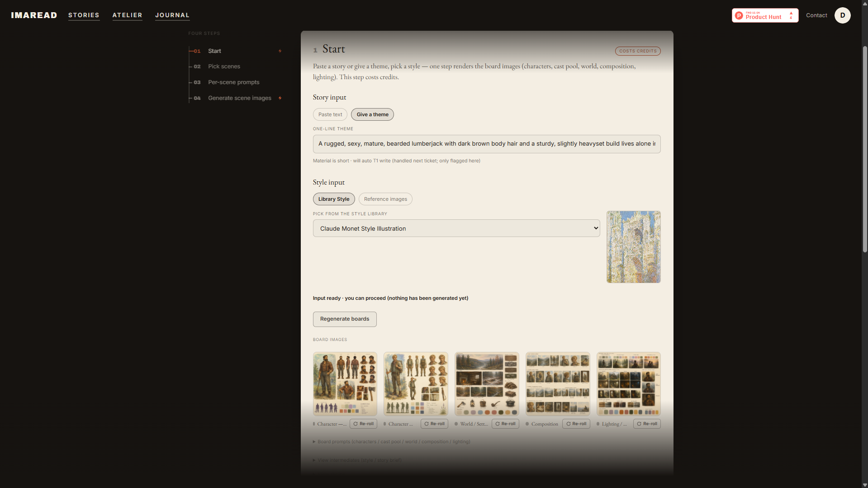Click the 'Story input' section heading
The height and width of the screenshot is (488, 868).
329,97
